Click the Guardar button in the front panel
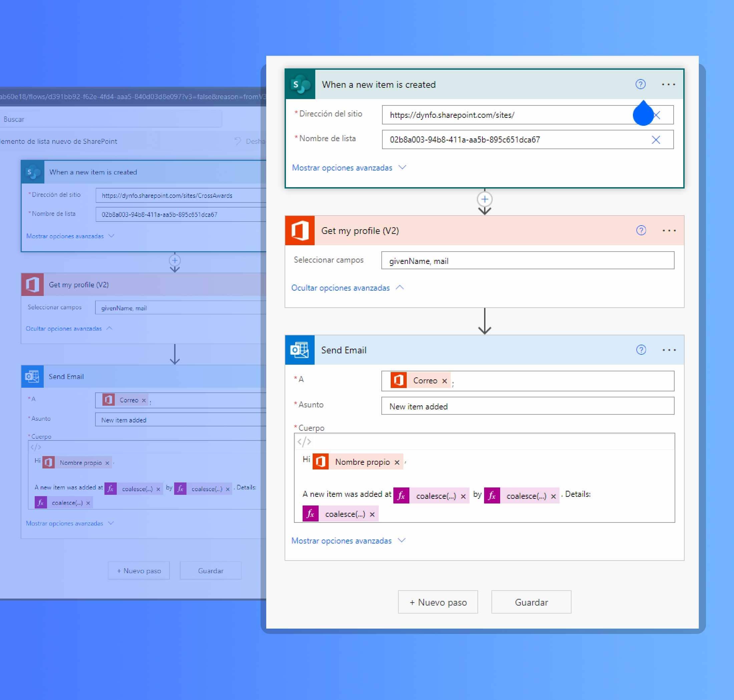Image resolution: width=734 pixels, height=700 pixels. [531, 602]
